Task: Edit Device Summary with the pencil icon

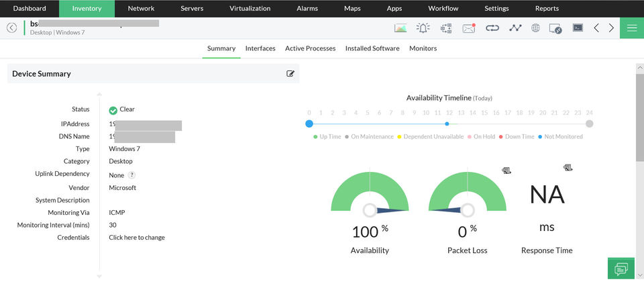Action: 290,74
